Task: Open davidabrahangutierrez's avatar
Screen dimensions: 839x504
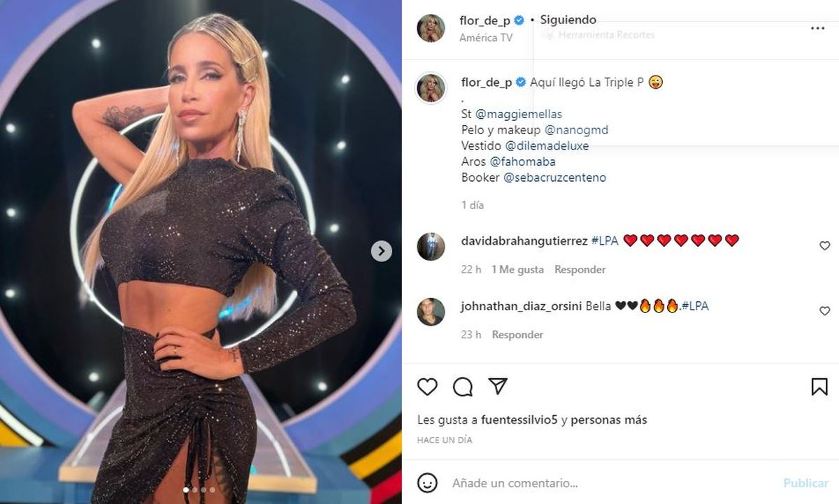Action: tap(431, 246)
